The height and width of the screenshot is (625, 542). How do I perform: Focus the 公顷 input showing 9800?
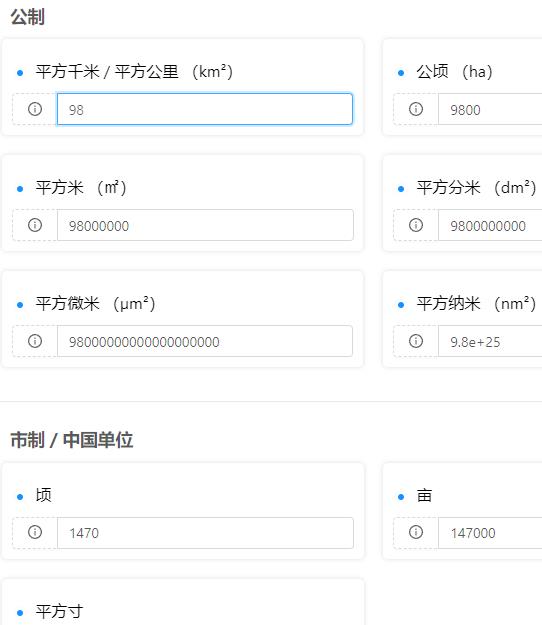490,109
